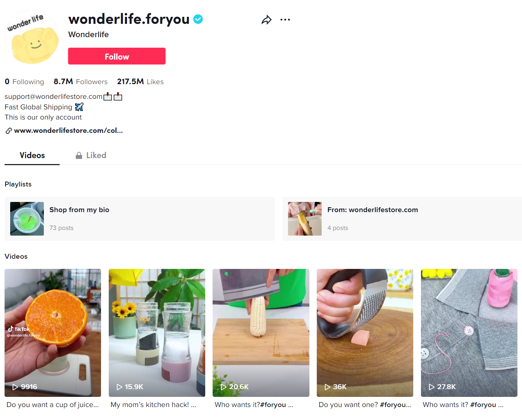Screen dimensions: 522x420
Task: Click the 0 Following count
Action: [x=24, y=82]
